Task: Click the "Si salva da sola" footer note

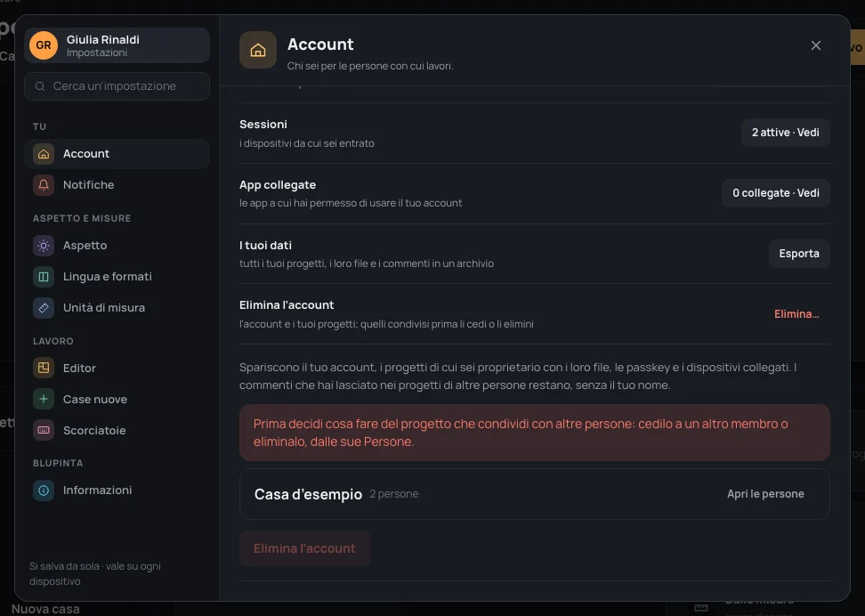Action: (x=95, y=574)
